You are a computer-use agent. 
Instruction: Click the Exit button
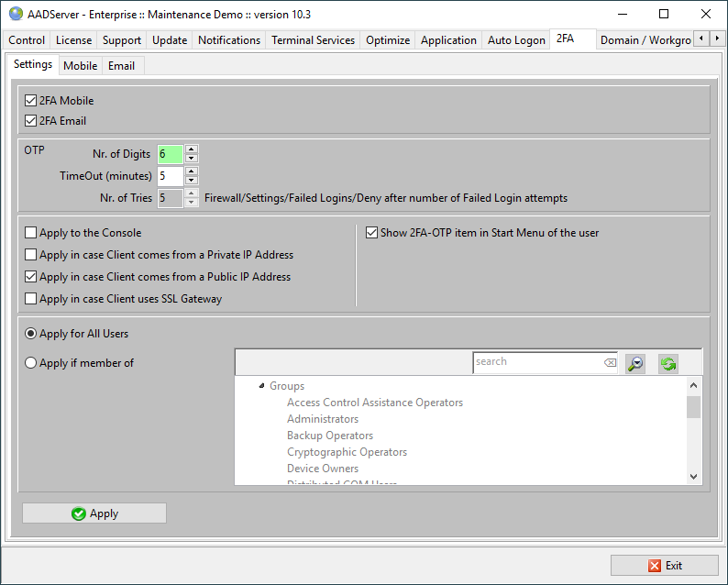665,566
